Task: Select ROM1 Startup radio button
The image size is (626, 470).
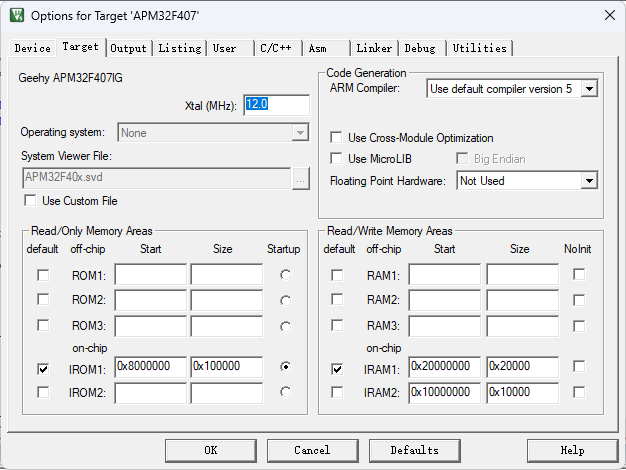Action: (285, 275)
